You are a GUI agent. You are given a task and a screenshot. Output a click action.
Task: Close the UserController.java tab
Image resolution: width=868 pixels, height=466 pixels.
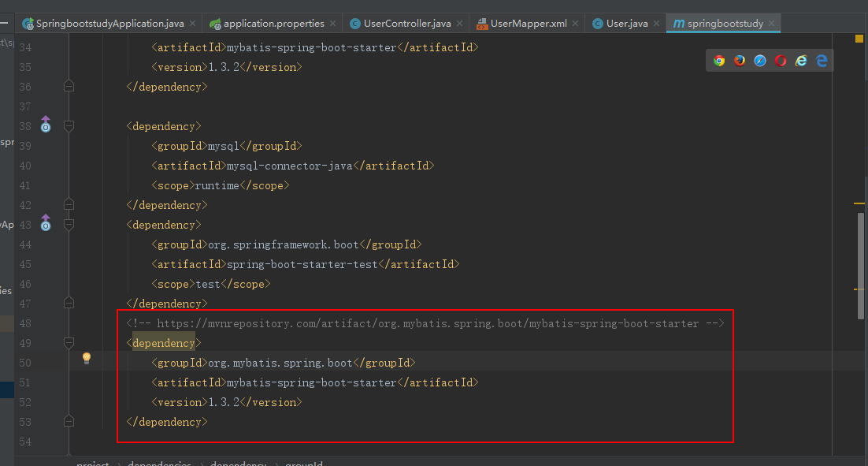coord(459,24)
